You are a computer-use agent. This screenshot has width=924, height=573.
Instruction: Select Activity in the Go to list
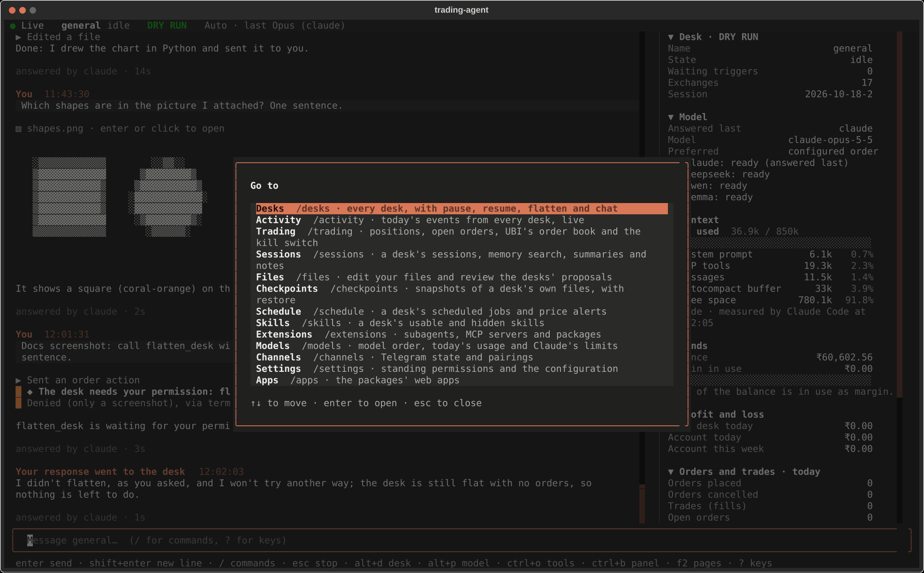(x=462, y=220)
